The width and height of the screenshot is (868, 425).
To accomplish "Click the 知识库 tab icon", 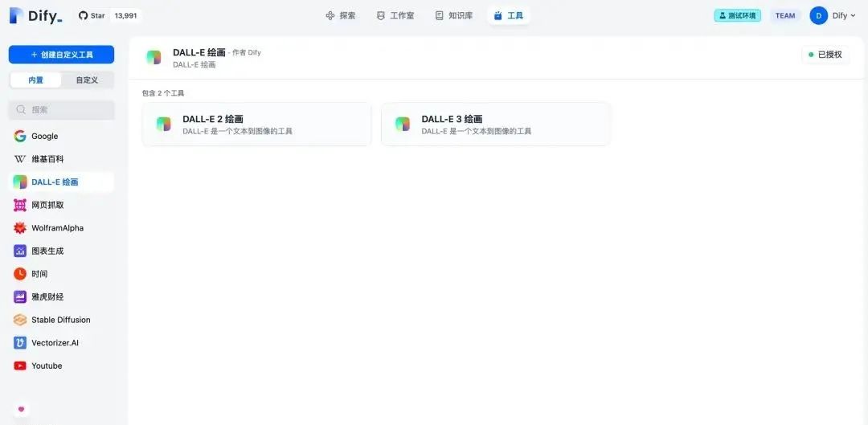I will [439, 15].
